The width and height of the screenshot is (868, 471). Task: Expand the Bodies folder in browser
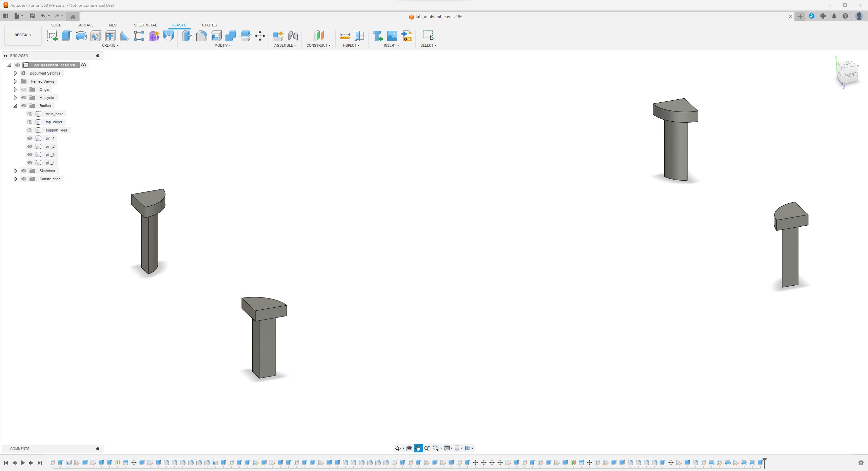pyautogui.click(x=15, y=106)
